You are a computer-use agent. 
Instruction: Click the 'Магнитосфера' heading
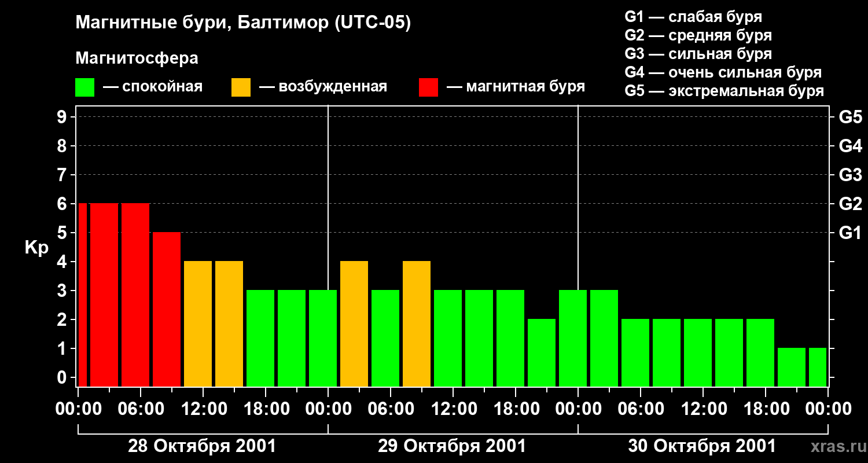[x=137, y=58]
